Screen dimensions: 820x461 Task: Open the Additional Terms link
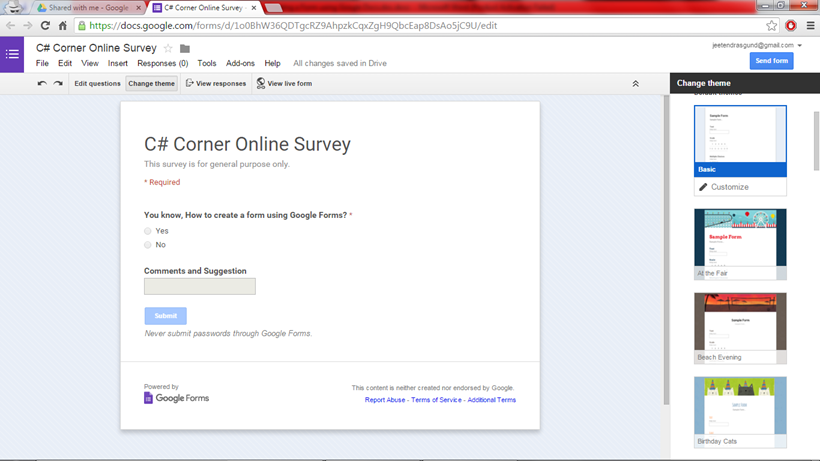click(492, 400)
